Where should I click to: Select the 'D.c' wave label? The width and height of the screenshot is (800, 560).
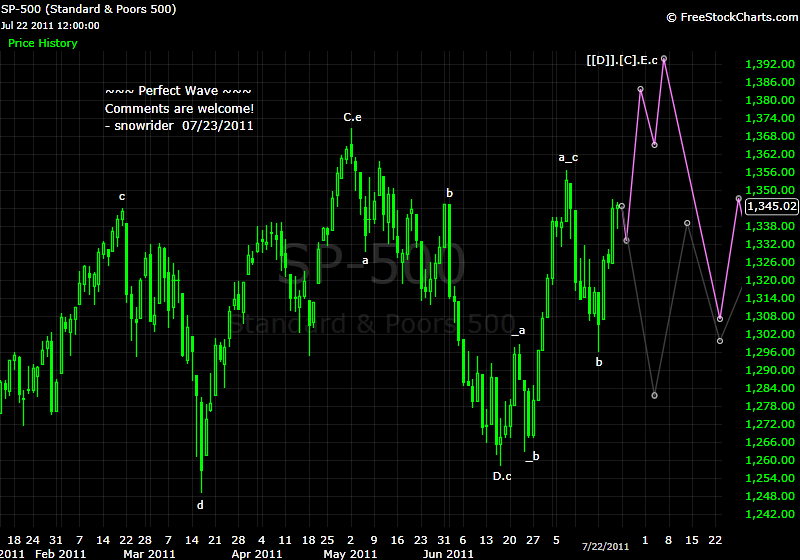(502, 476)
